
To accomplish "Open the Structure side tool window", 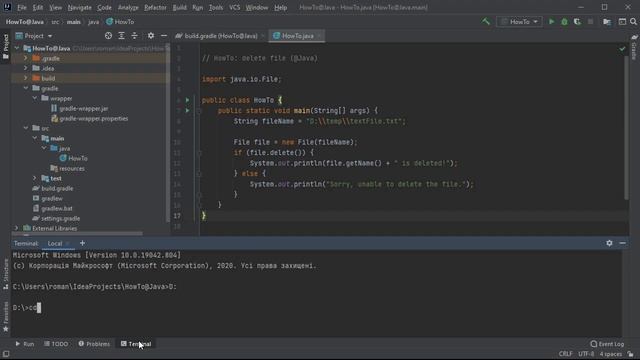I will (x=5, y=274).
